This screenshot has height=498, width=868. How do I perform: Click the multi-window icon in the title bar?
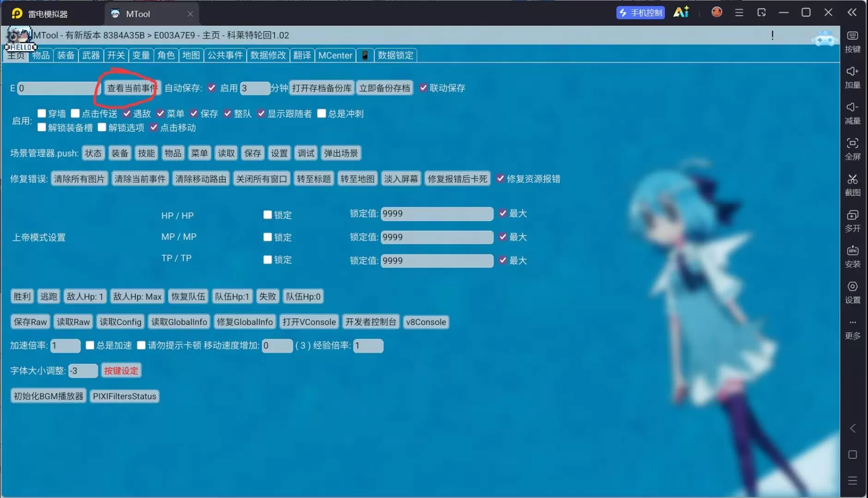761,12
